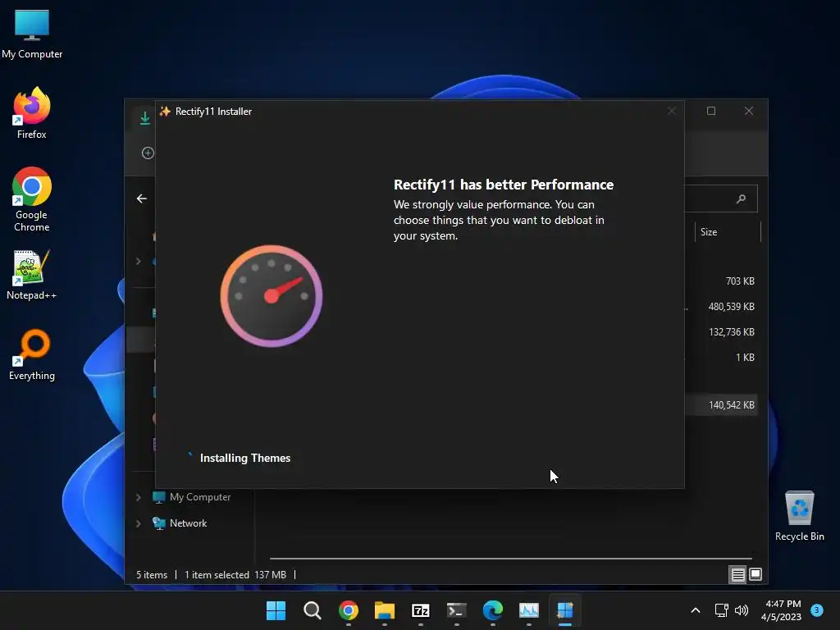
Task: Click the new tab plus icon in Explorer
Action: (x=148, y=153)
